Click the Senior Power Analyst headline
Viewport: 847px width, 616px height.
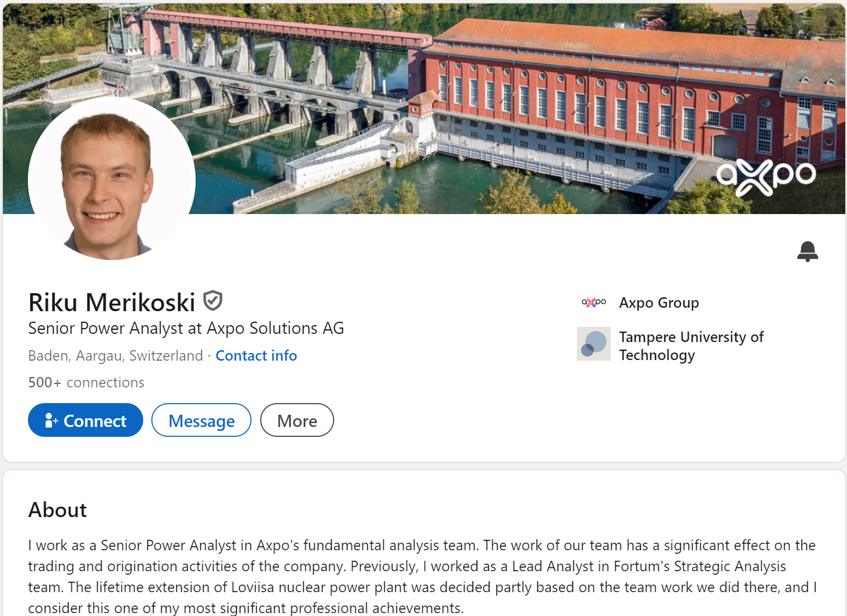click(186, 329)
